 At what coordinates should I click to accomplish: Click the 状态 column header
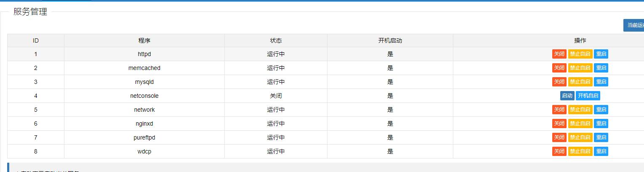pyautogui.click(x=276, y=40)
